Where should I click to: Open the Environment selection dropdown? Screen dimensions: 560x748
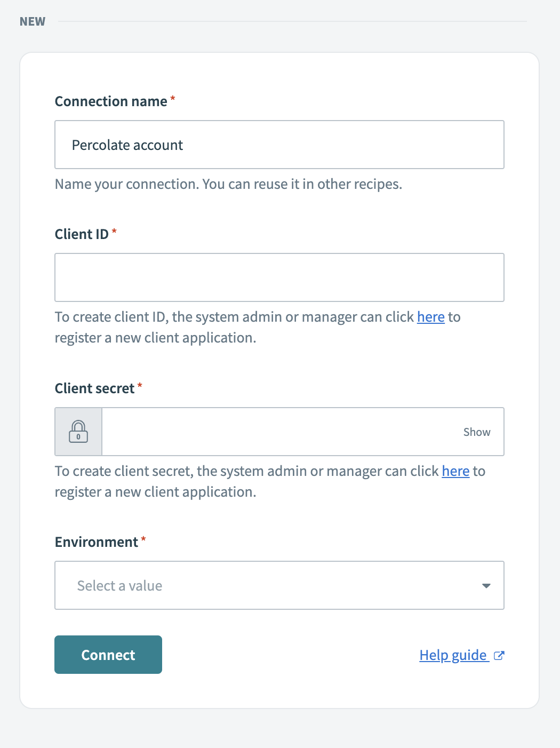click(279, 585)
